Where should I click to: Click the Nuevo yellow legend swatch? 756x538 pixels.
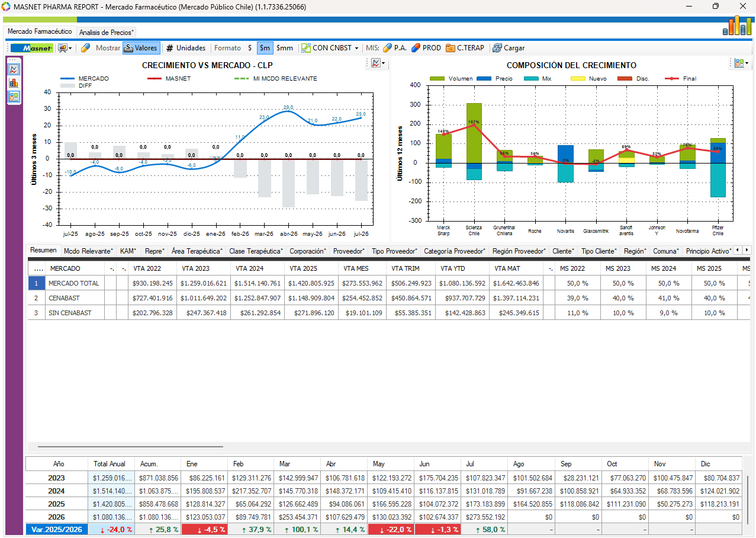[x=578, y=78]
